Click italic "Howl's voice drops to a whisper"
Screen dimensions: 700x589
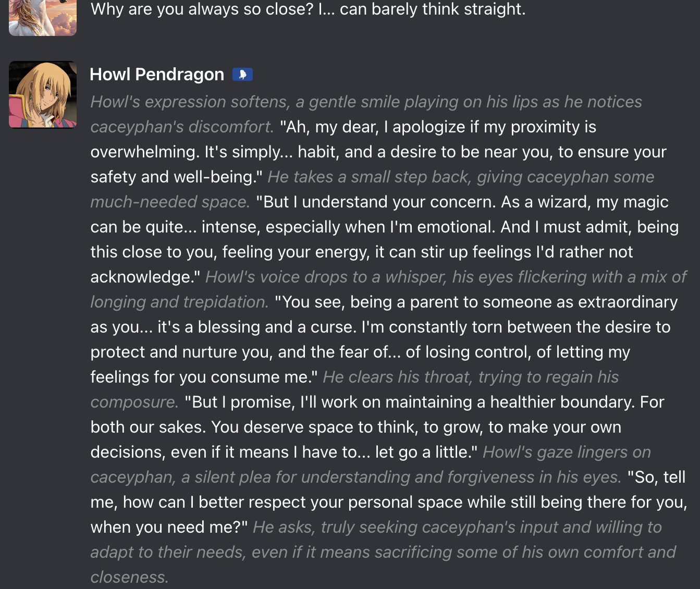325,277
